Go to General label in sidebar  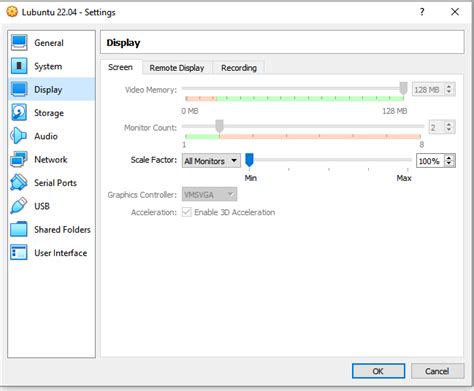tap(49, 43)
